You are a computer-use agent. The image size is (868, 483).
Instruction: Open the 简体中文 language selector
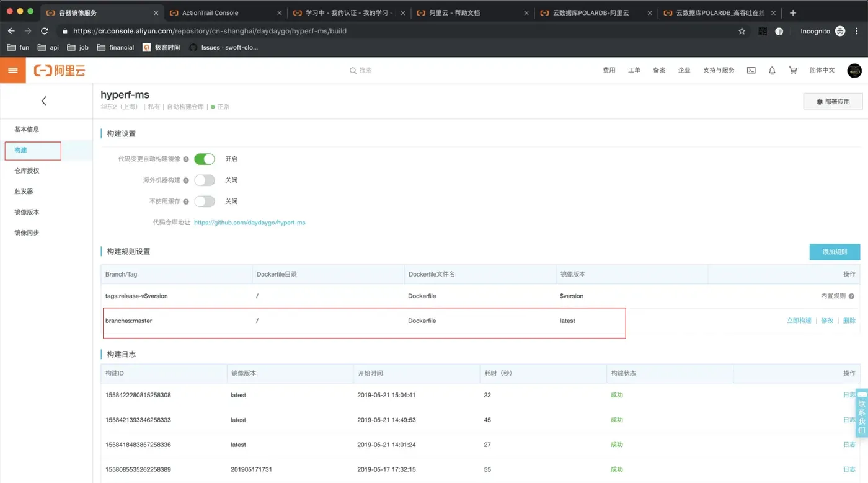point(822,71)
